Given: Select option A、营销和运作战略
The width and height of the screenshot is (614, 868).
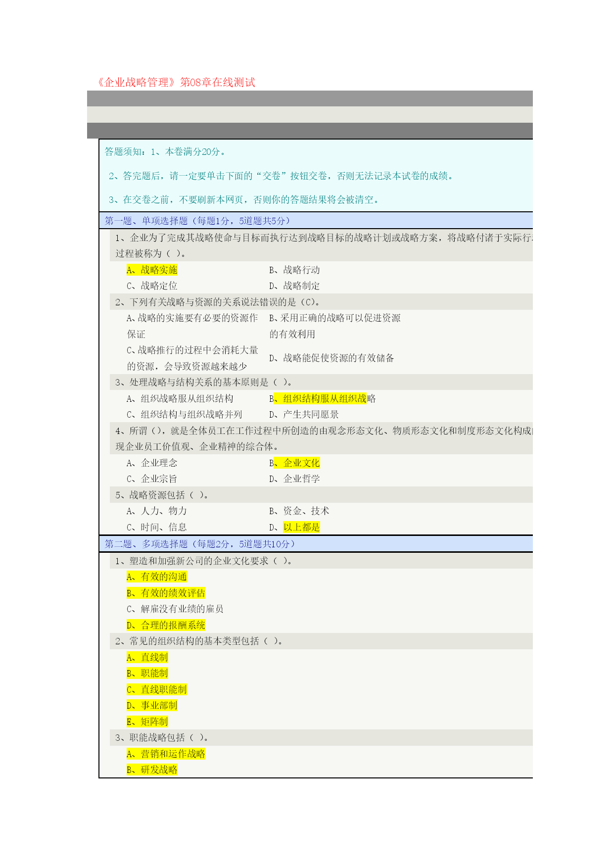Looking at the screenshot, I should [x=166, y=754].
